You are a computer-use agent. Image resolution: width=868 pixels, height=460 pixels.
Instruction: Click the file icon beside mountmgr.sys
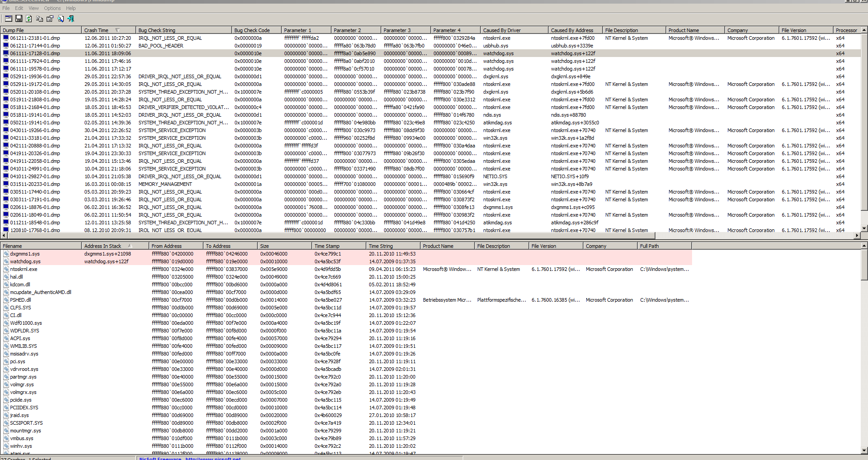point(6,431)
